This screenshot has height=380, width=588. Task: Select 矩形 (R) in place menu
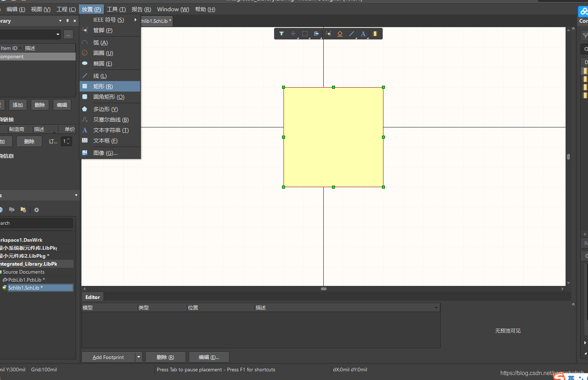[x=110, y=86]
